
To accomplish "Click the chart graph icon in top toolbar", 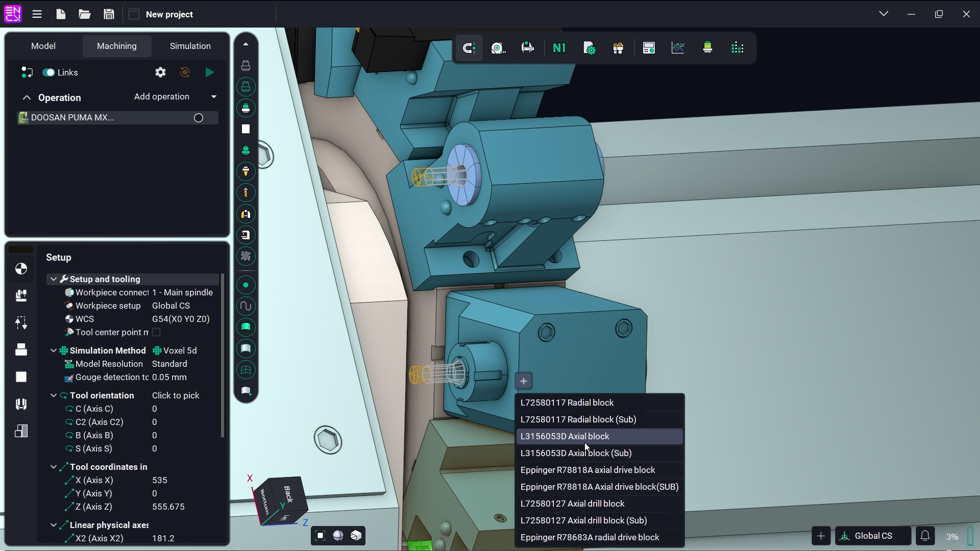I will 678,48.
